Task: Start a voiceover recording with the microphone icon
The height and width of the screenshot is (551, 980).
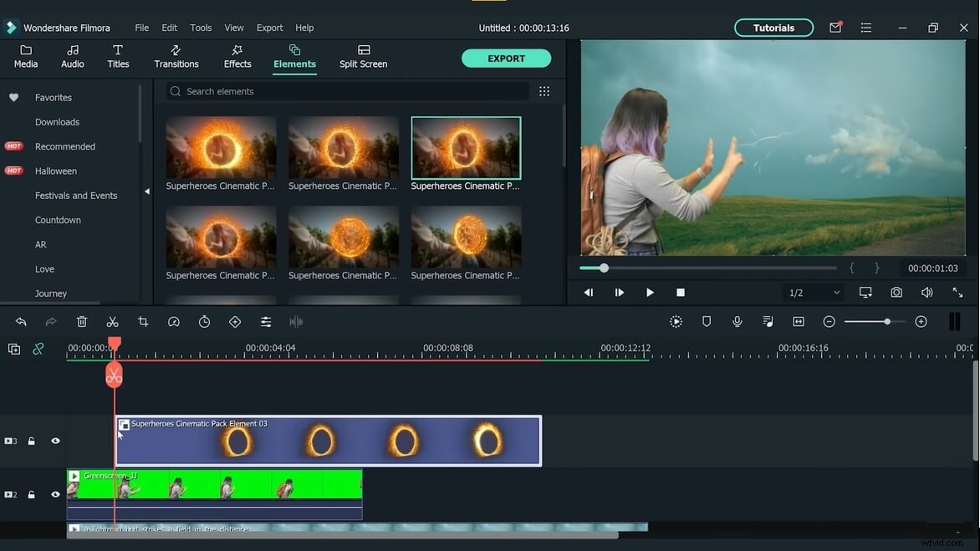Action: [x=737, y=321]
